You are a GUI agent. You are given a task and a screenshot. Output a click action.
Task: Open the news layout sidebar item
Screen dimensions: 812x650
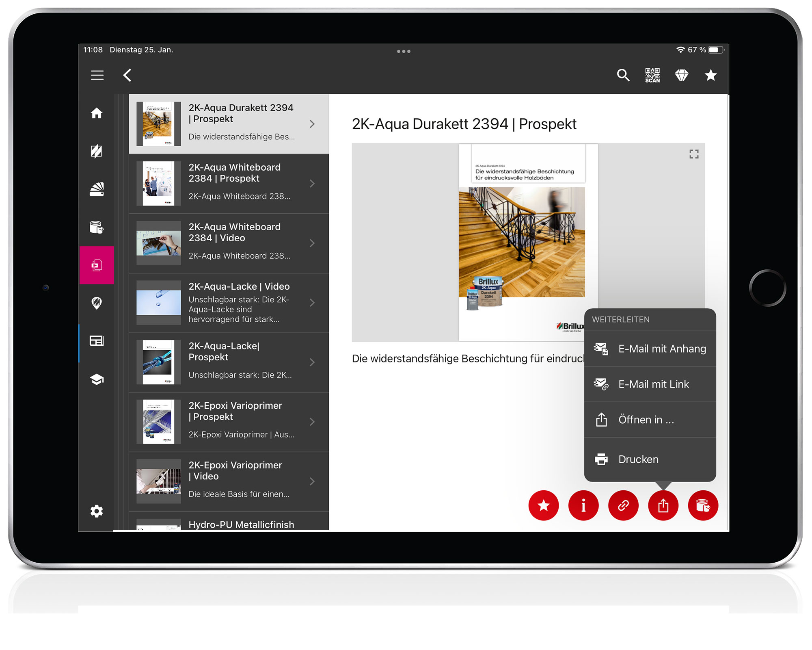[x=97, y=341]
